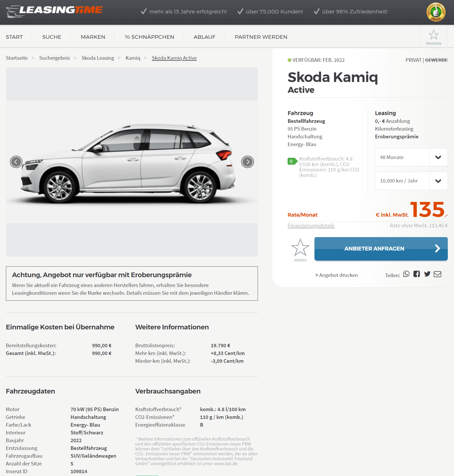This screenshot has width=454, height=476.
Task: Open the 48 Monate duration dropdown
Action: pos(411,157)
